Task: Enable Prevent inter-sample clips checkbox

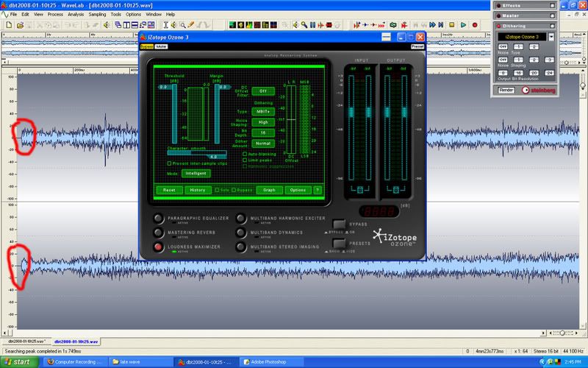Action: tap(169, 163)
